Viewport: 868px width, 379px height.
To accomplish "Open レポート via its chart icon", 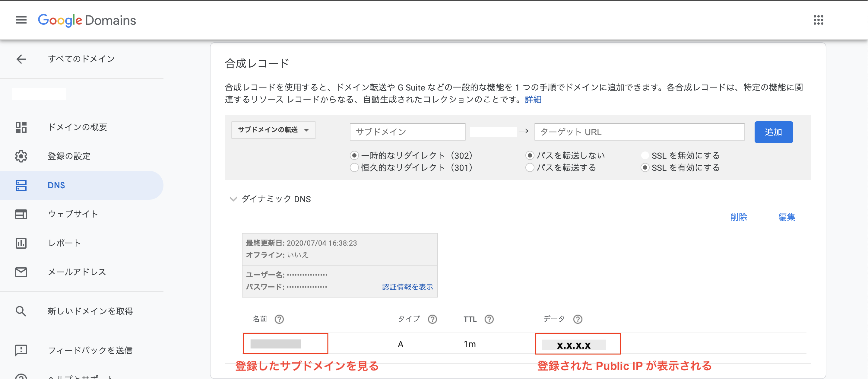I will click(x=21, y=243).
